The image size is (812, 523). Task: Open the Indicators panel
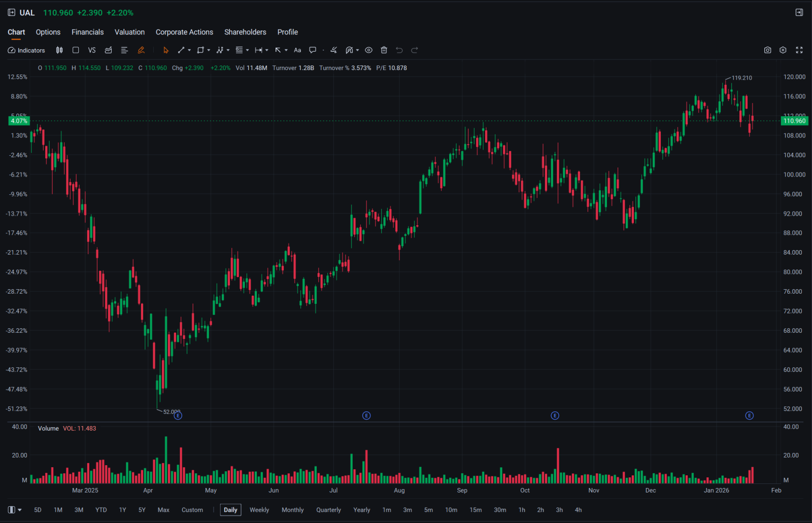(26, 50)
